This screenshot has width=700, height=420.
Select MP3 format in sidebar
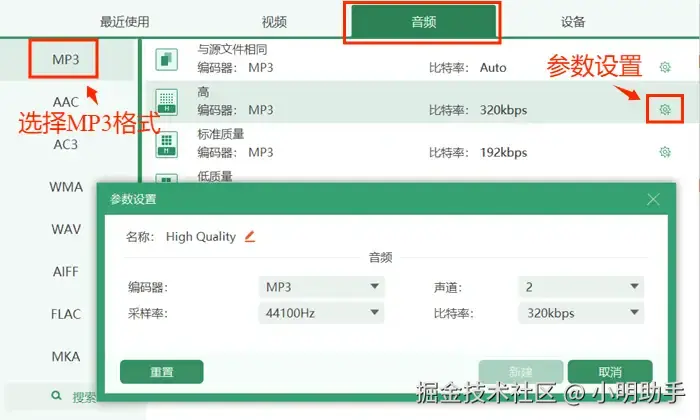(x=66, y=59)
